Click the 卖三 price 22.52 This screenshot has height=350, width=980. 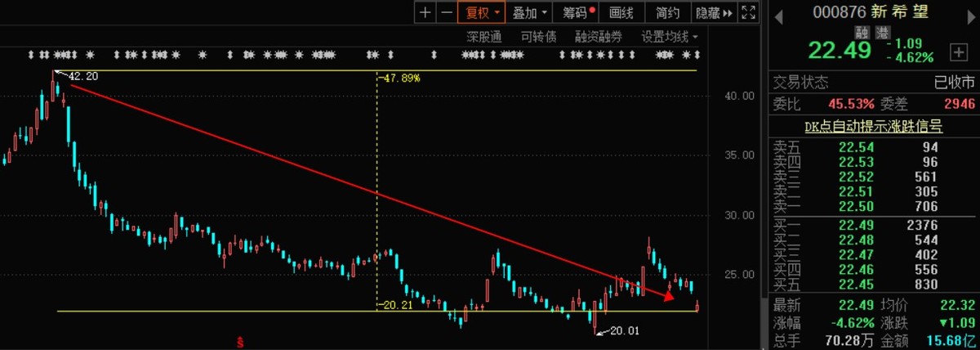tap(857, 176)
